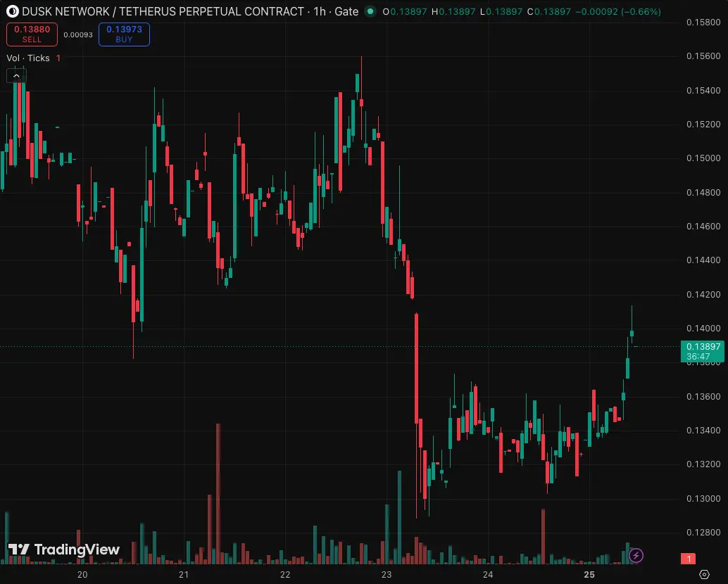Image resolution: width=728 pixels, height=584 pixels.
Task: Click the red indicator count 1
Action: (x=58, y=58)
